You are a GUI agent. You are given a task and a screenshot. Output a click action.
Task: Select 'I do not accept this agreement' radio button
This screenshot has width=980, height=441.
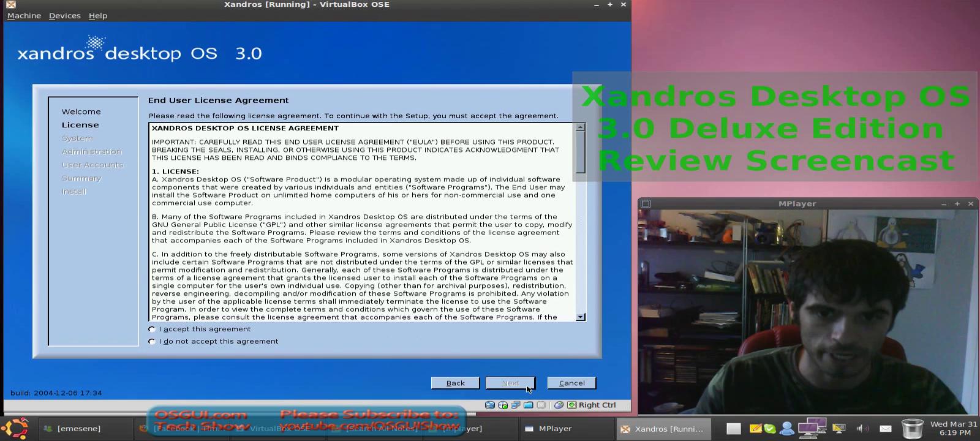[152, 341]
